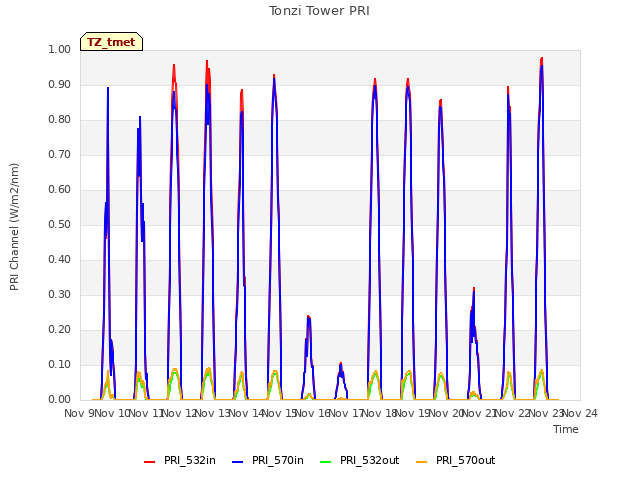Click the green PRI_532out legend swatch
This screenshot has height=480, width=640.
[x=326, y=461]
